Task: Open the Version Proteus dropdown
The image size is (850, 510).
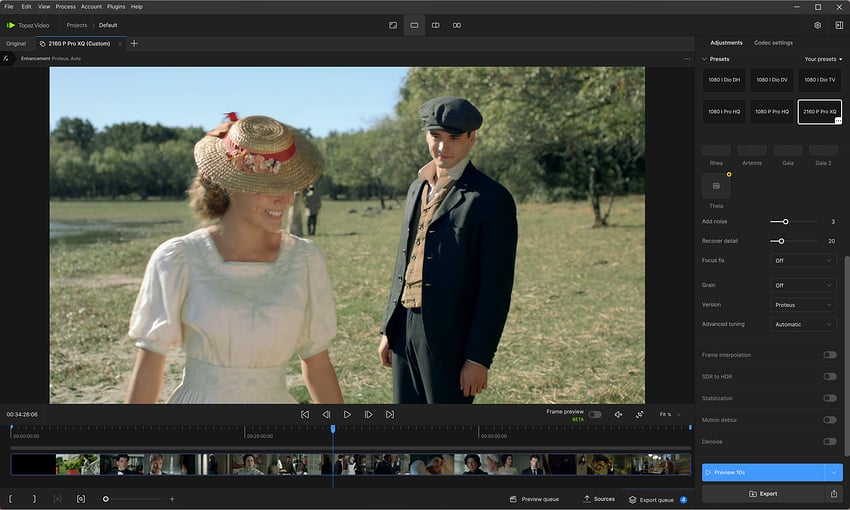Action: point(803,305)
